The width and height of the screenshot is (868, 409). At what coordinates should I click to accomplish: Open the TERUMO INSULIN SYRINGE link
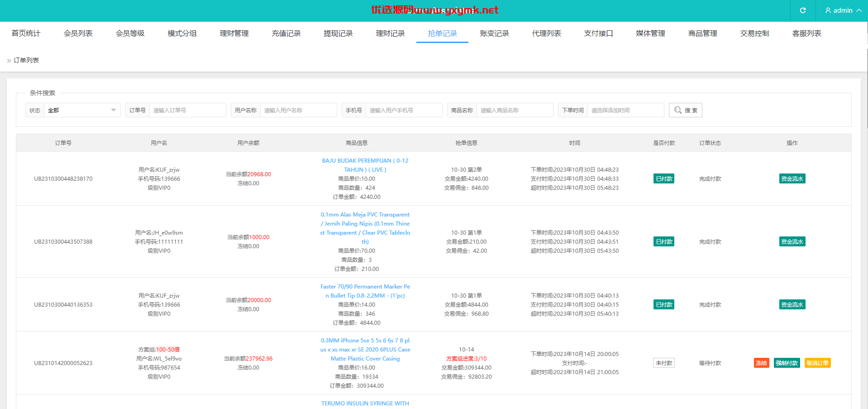[x=365, y=403]
